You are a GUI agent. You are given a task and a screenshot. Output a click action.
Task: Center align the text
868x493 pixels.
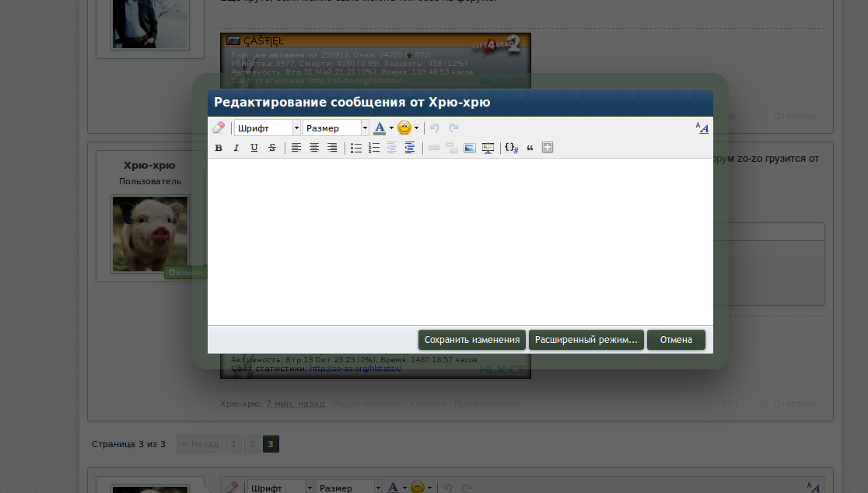click(314, 148)
